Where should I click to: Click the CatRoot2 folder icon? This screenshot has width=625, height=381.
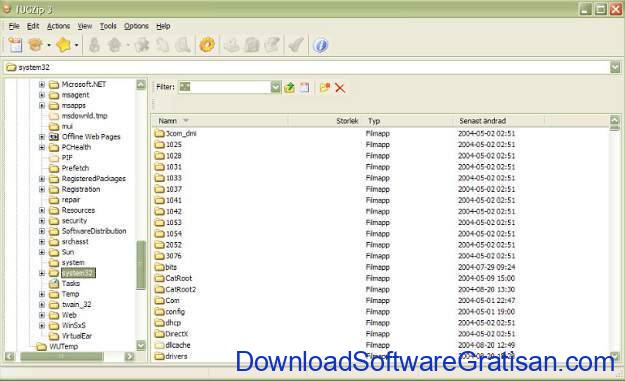click(x=159, y=289)
